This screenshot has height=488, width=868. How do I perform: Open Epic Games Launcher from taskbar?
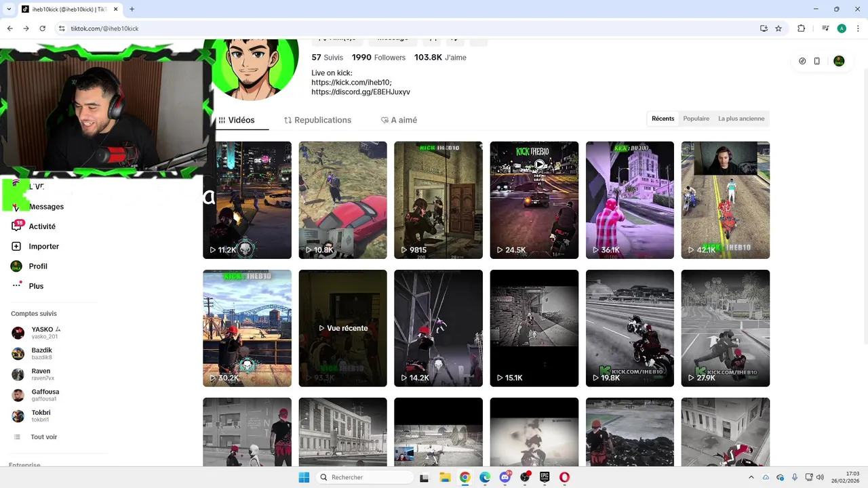pyautogui.click(x=545, y=477)
